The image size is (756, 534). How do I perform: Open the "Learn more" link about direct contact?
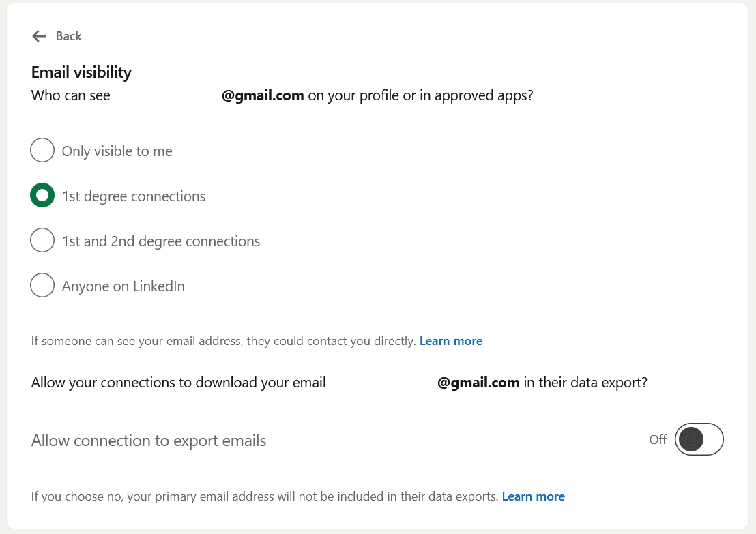pos(451,340)
